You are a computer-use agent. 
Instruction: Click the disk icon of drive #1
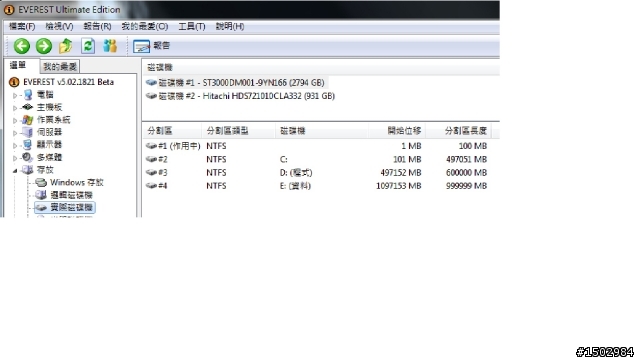pyautogui.click(x=151, y=82)
